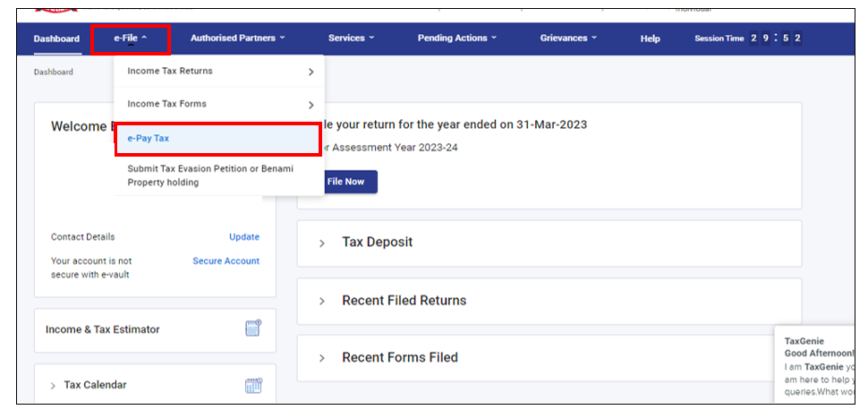
Task: Open the Authorised Partners dropdown
Action: [x=237, y=38]
